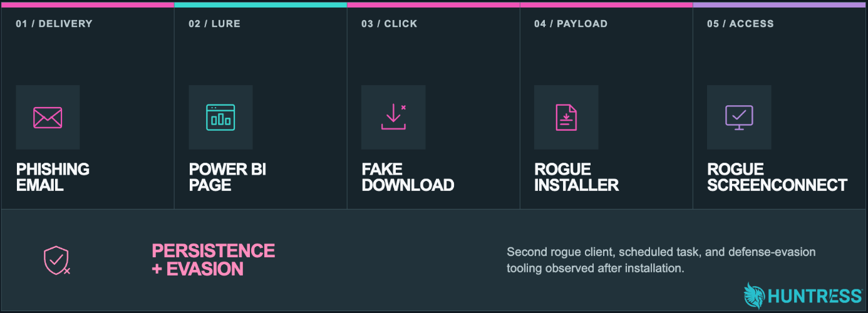Click the purple monitor checkmark icon

coord(739,118)
